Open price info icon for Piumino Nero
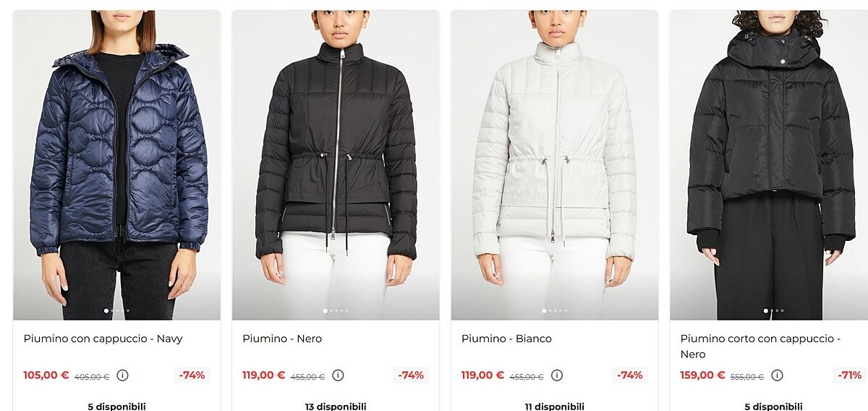The image size is (868, 411). (x=338, y=376)
